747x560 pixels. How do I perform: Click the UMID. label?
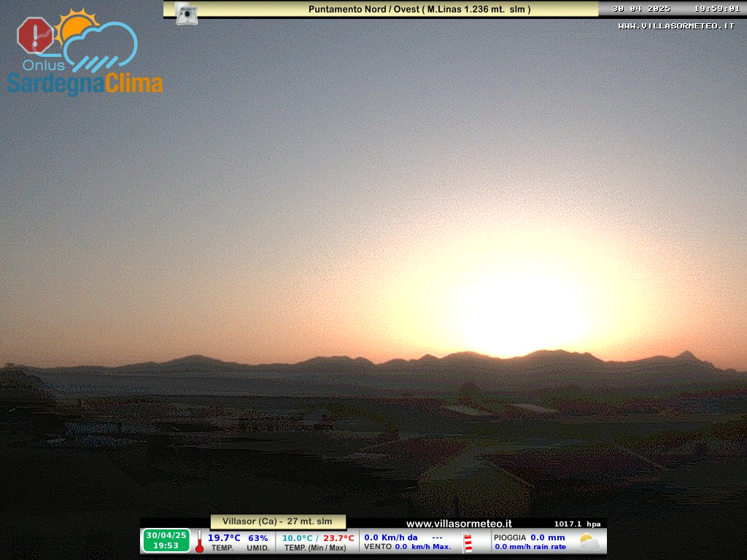tap(258, 548)
